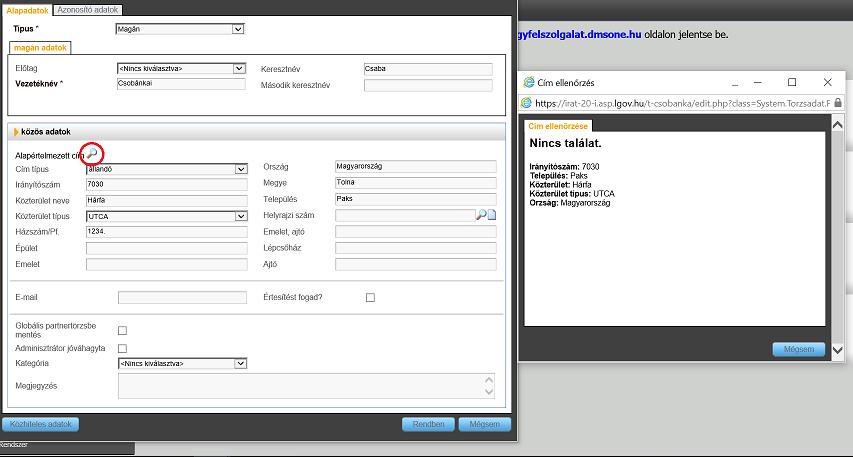Click the popup URL address bar

pyautogui.click(x=683, y=102)
